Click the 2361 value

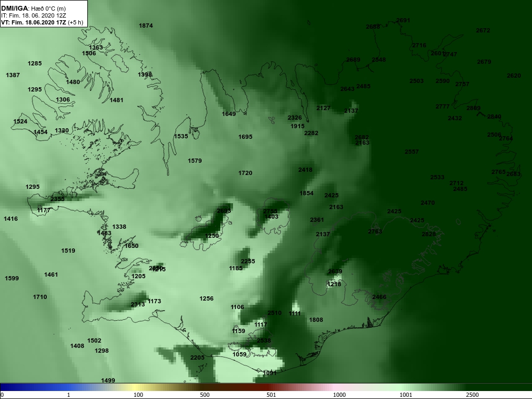coord(317,220)
